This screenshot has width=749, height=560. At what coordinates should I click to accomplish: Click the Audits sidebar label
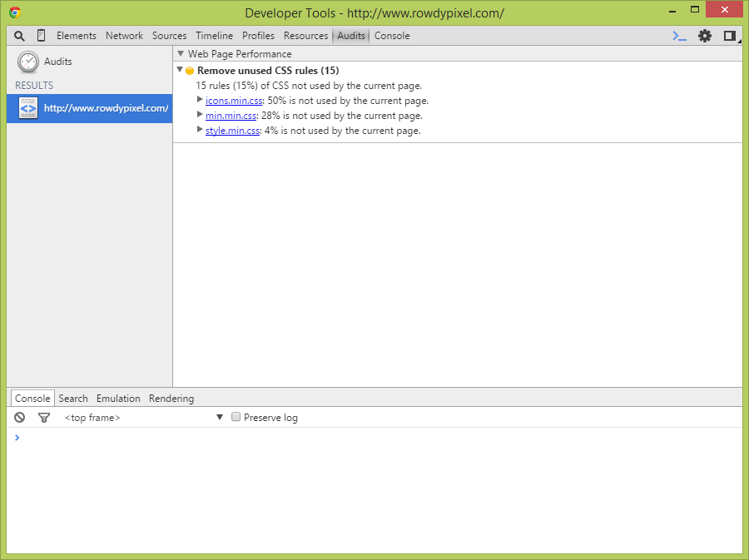pos(57,62)
